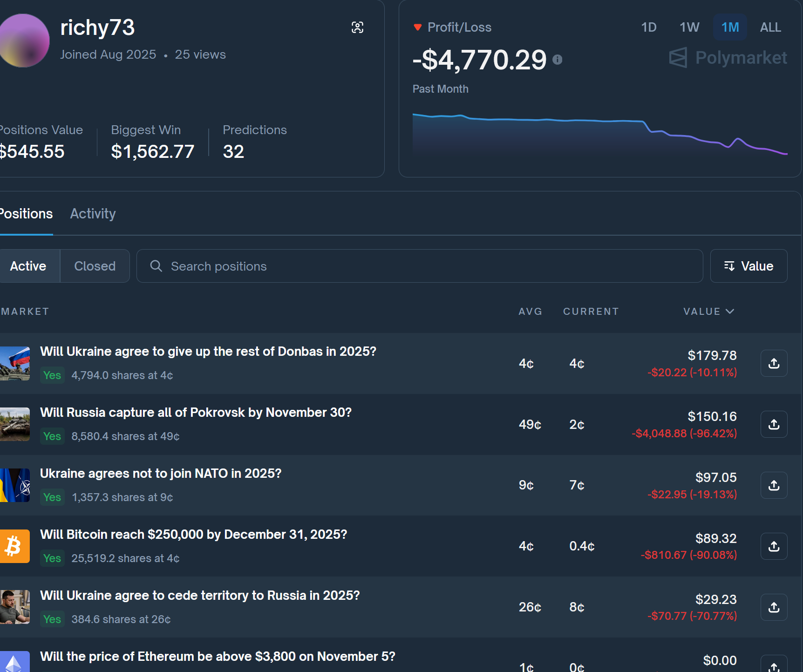
Task: Click the AVG column header
Action: tap(530, 312)
